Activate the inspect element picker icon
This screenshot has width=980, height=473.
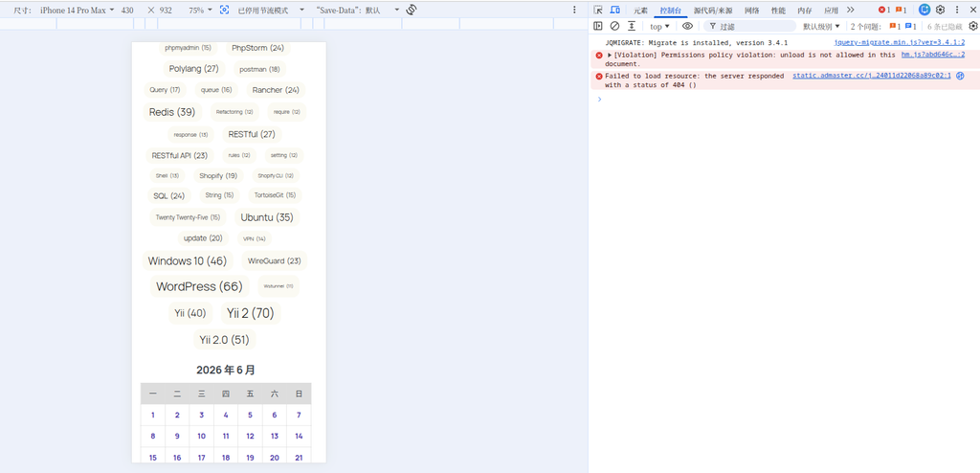coord(598,10)
